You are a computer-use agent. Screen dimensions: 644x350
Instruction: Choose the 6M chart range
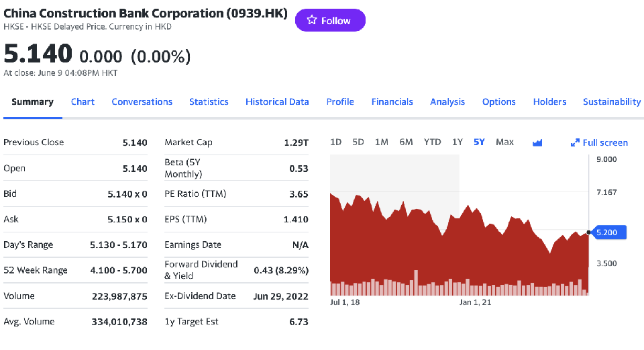coord(406,142)
